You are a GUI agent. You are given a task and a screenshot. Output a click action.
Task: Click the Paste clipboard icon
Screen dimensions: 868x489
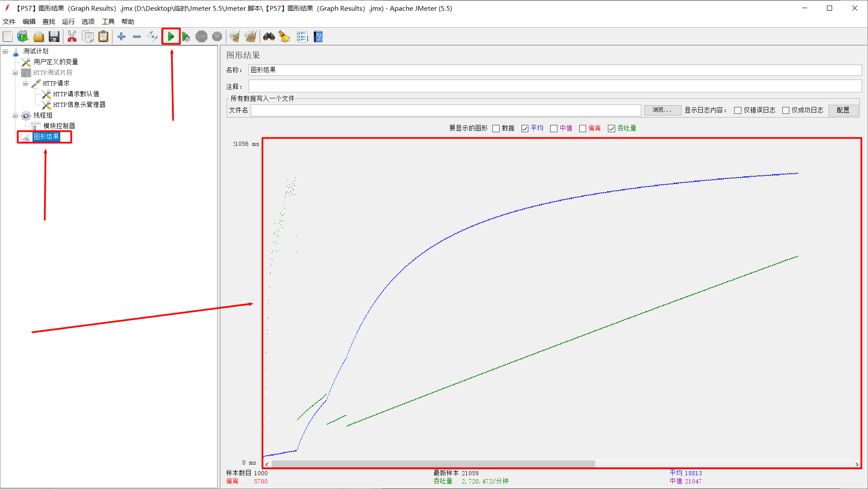pos(103,37)
